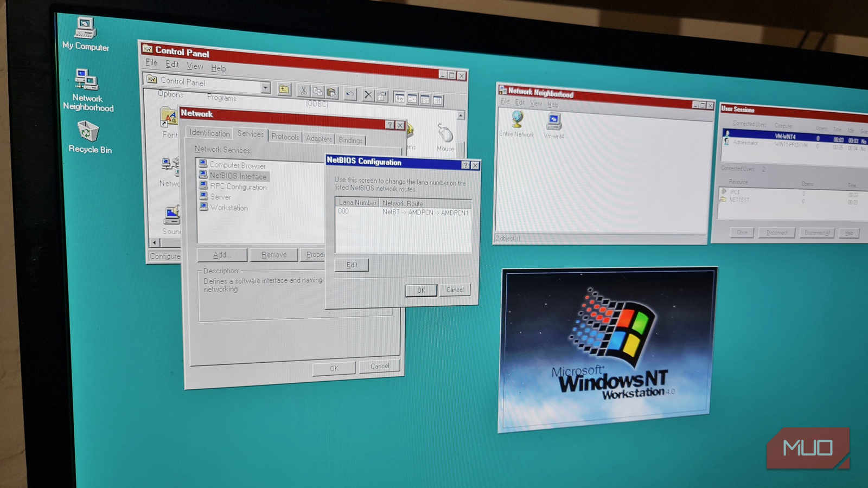Select RPC Configuration in Network Services list
868x488 pixels.
pos(233,186)
